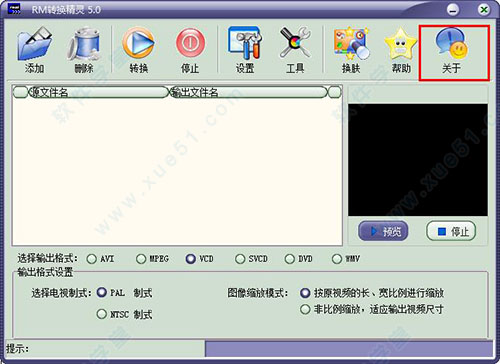500x364 pixels.
Task: Click the black video preview area
Action: 418,160
